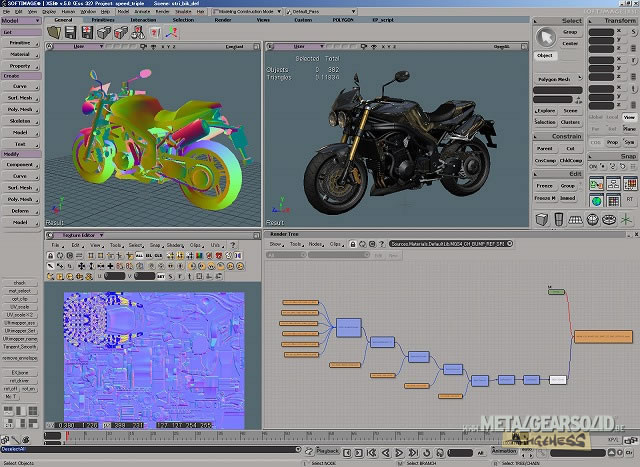Screen dimensions: 640x467
Task: Click the floppy disk save icon
Action: pos(71,32)
